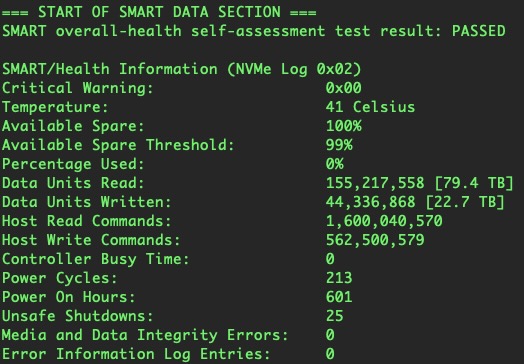Click the Controller Busy Time label
This screenshot has height=364, width=524.
(96, 259)
